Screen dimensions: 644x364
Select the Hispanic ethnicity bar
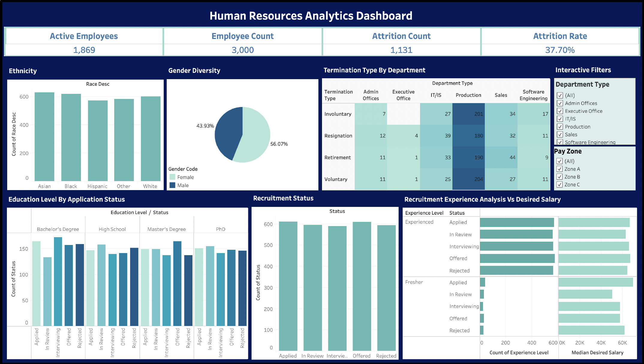point(98,141)
